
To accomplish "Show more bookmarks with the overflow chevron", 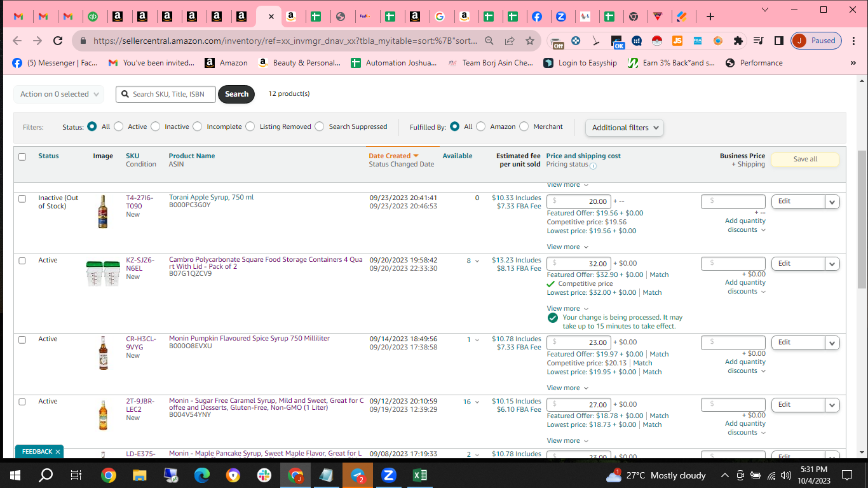I will click(x=853, y=63).
